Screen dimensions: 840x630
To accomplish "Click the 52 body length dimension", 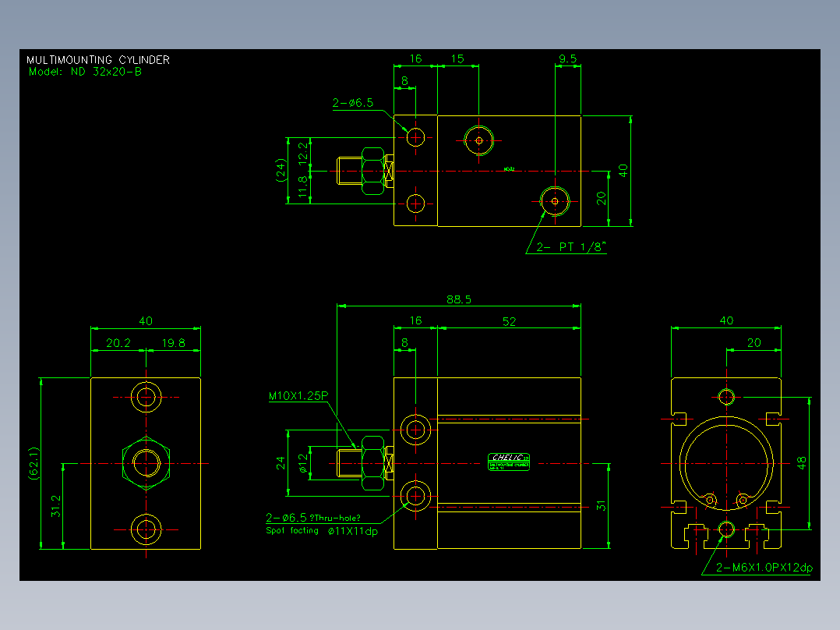I will point(509,321).
